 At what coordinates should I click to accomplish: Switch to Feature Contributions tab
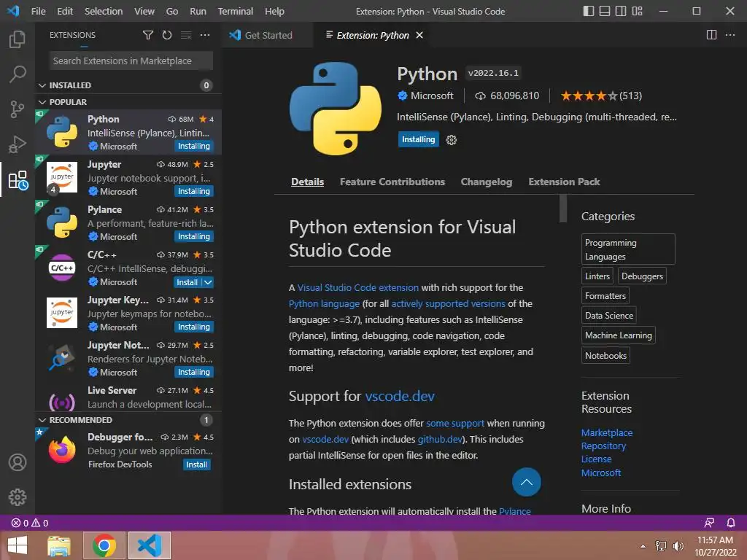[x=392, y=182]
